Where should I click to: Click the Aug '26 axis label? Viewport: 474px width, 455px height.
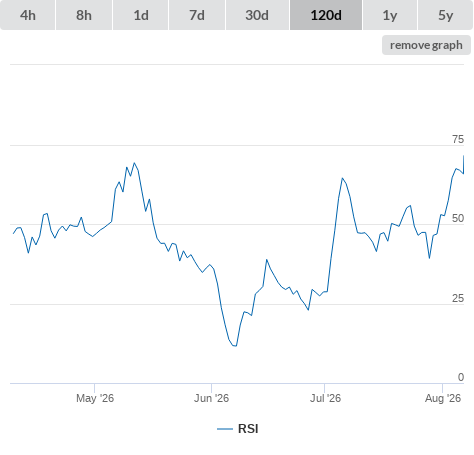pos(443,398)
